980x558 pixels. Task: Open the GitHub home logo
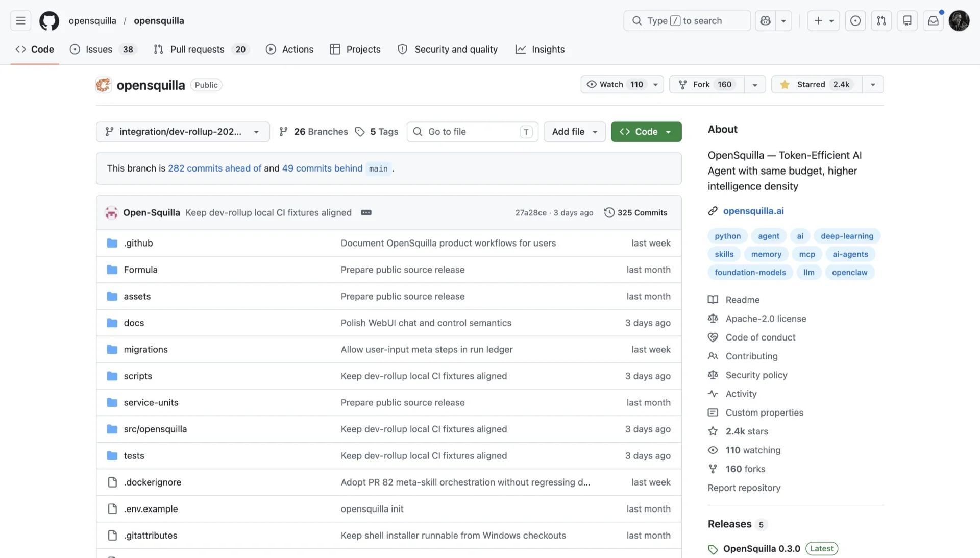[x=50, y=21]
